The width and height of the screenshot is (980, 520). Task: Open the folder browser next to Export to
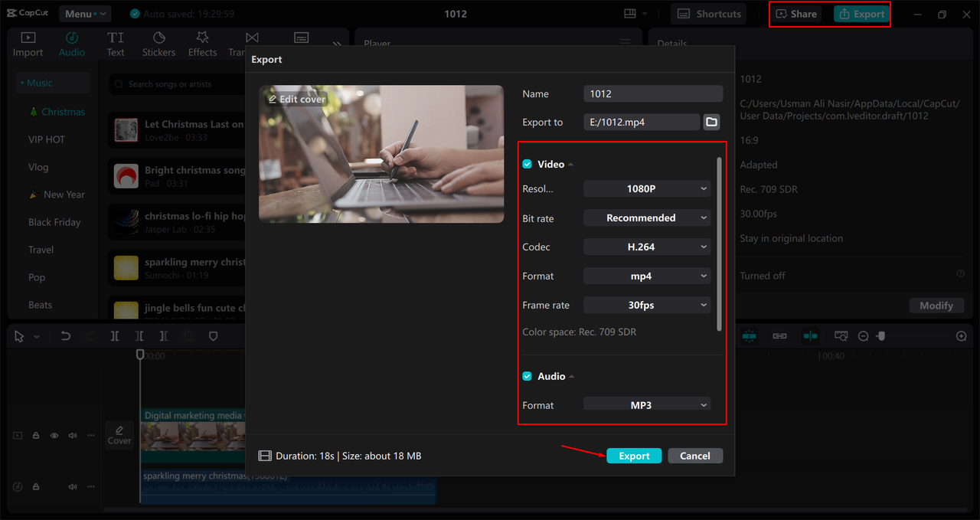pyautogui.click(x=711, y=122)
